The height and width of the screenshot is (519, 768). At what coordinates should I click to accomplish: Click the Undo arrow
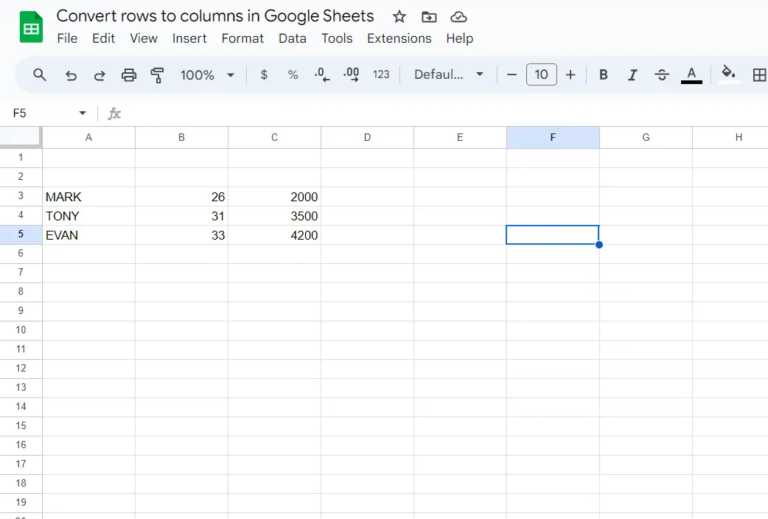(71, 75)
